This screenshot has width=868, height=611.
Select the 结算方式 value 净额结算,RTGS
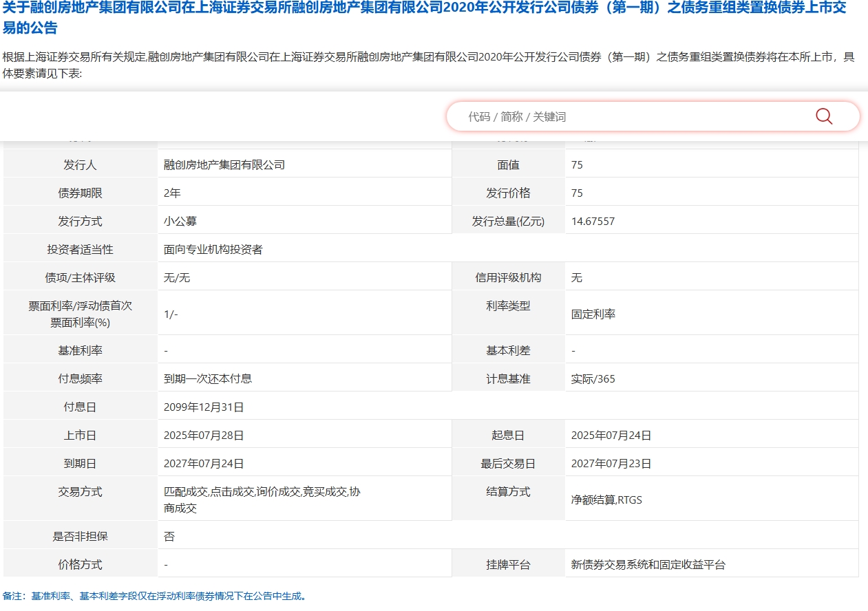click(x=606, y=500)
